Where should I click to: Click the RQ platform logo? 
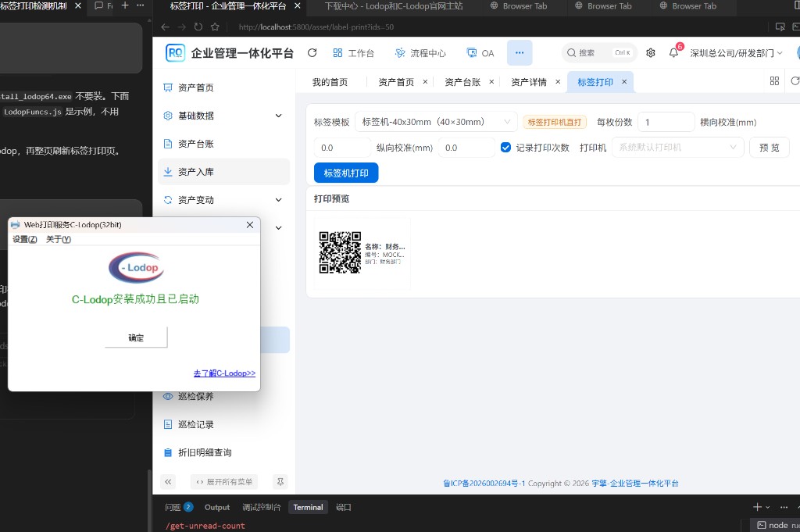175,52
